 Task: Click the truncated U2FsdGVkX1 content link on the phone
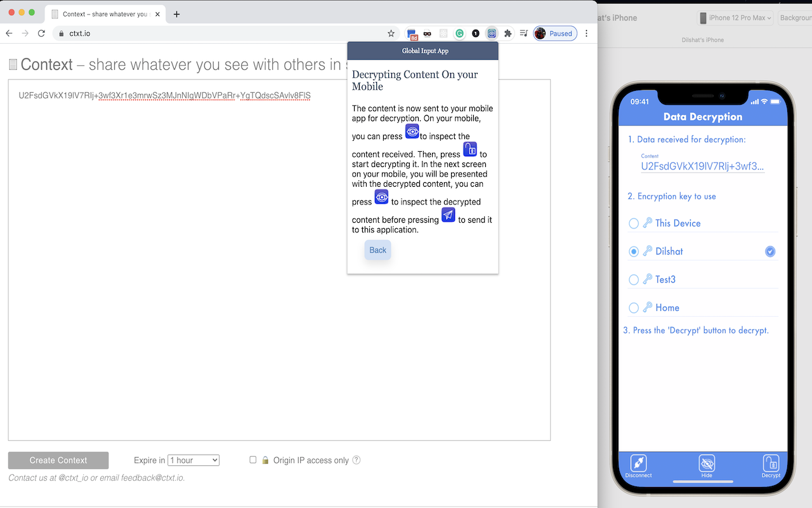coord(702,167)
